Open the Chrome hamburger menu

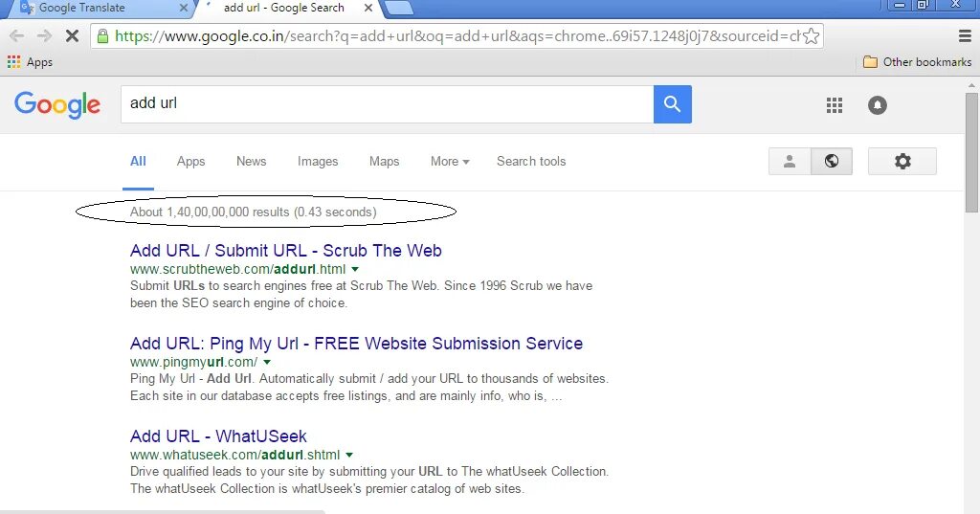pyautogui.click(x=965, y=36)
